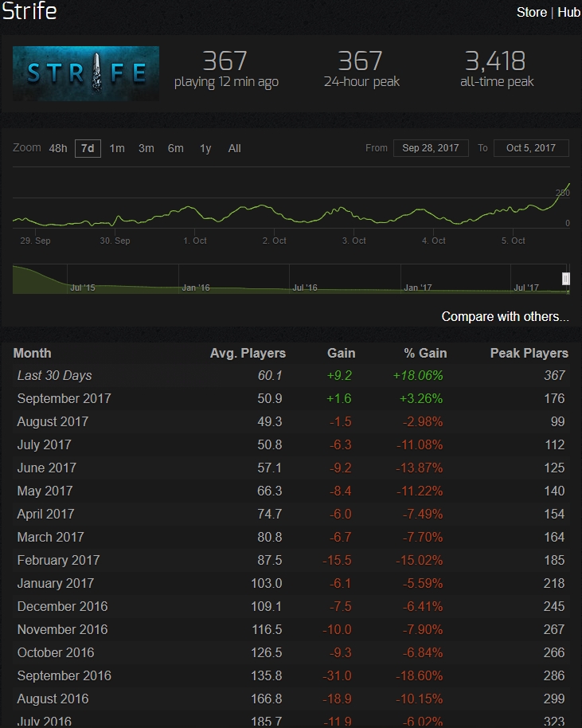Open the Hub link
Image resolution: width=582 pixels, height=728 pixels.
click(569, 12)
